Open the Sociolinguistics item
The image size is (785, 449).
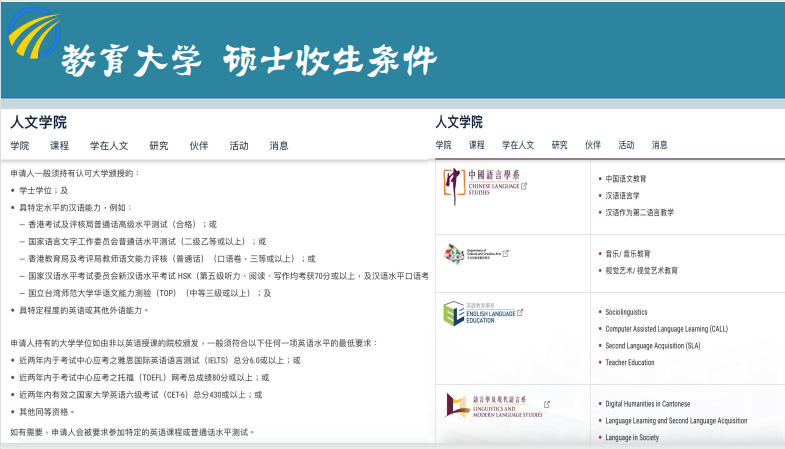coord(626,312)
